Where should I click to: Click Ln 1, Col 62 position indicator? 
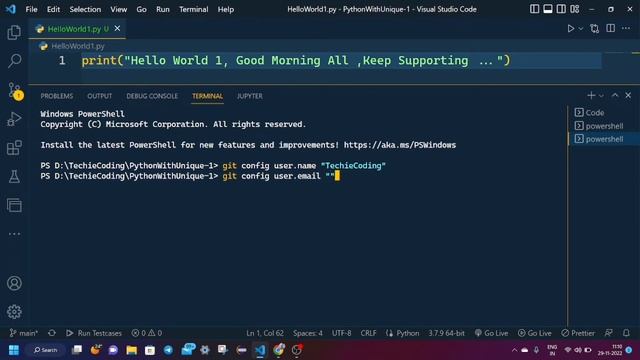[x=265, y=333]
